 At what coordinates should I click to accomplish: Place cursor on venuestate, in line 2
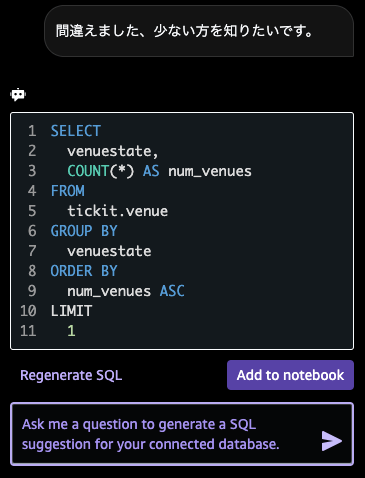tap(113, 151)
